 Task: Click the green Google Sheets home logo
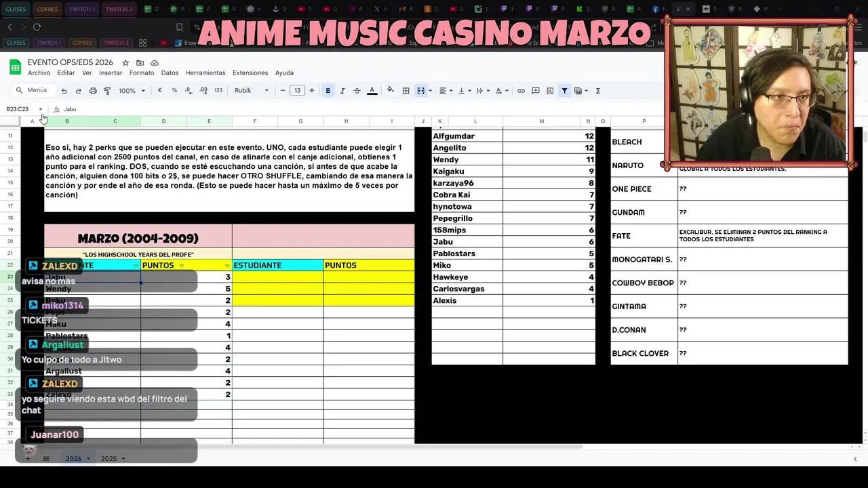point(15,66)
